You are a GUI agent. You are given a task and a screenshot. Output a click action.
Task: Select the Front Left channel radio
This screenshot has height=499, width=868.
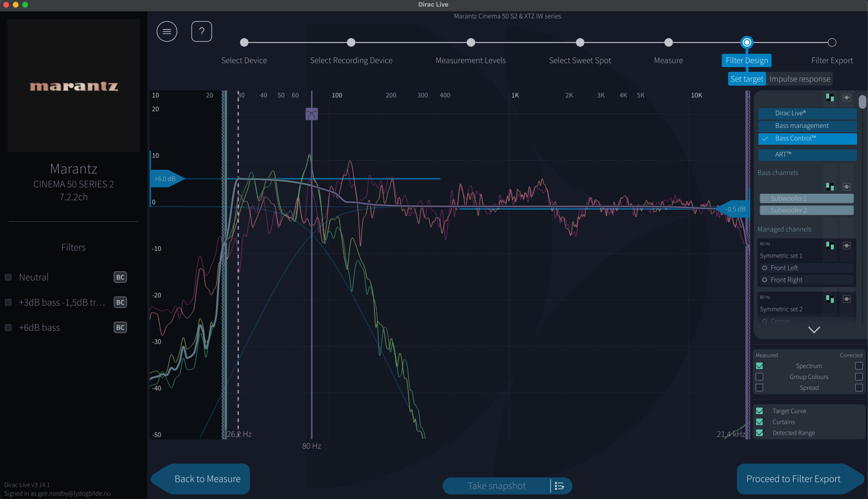[x=765, y=268]
